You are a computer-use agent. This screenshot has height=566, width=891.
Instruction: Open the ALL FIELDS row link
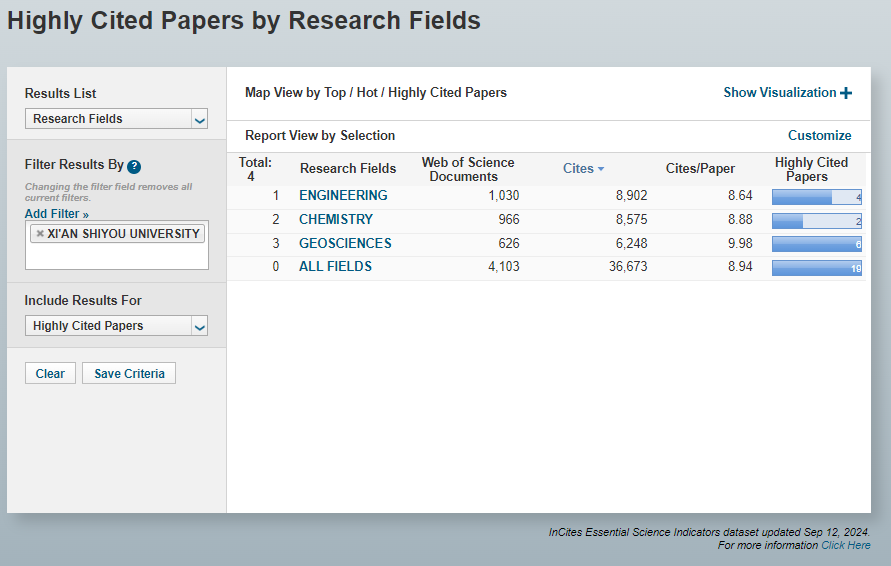335,267
